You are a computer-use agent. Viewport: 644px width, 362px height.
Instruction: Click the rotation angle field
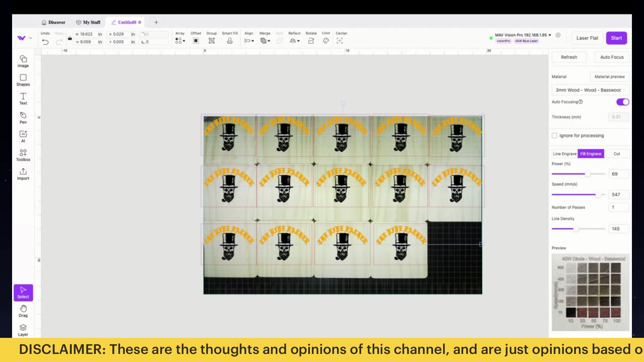coord(154,42)
